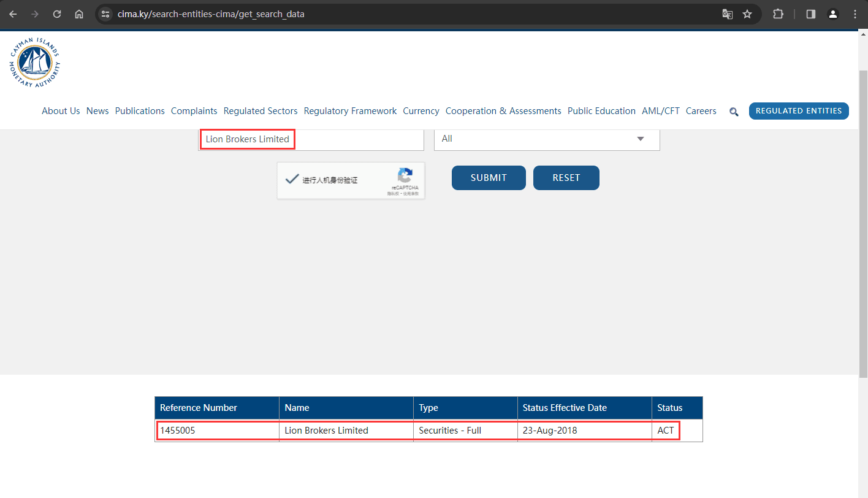868x498 pixels.
Task: Open the Complaints menu item
Action: tap(194, 111)
